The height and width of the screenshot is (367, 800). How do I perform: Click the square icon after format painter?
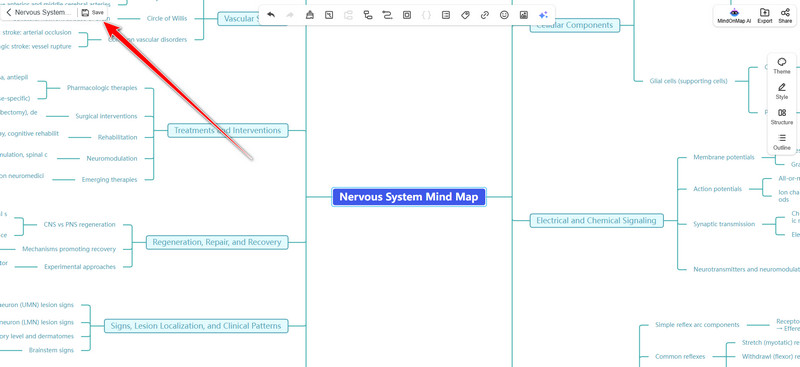pos(329,15)
